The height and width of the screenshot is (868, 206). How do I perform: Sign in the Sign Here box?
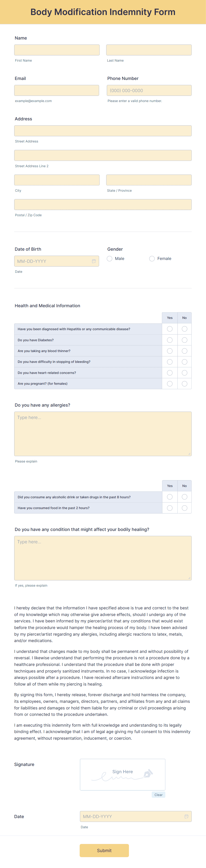pos(122,774)
